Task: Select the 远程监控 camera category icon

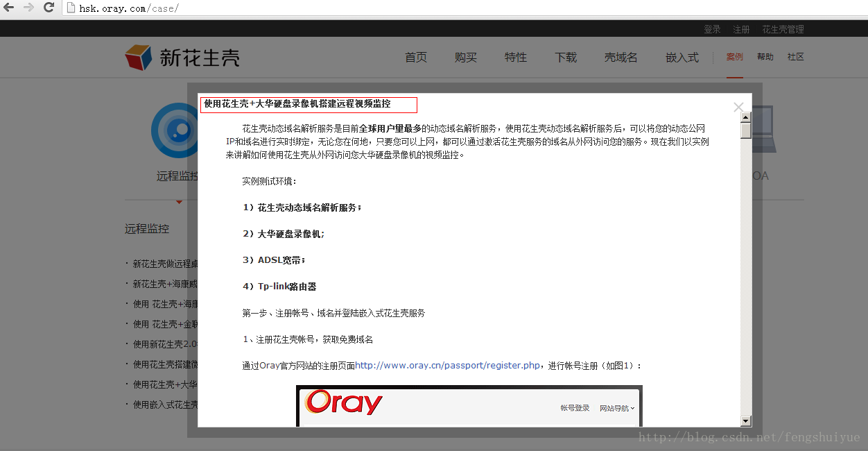Action: coord(174,130)
